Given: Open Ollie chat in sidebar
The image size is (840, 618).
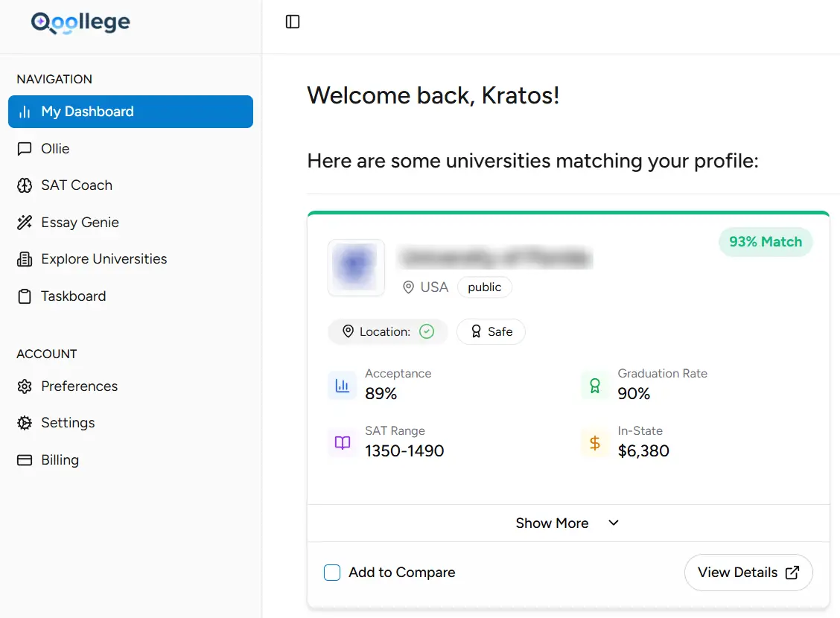Looking at the screenshot, I should click(x=55, y=149).
